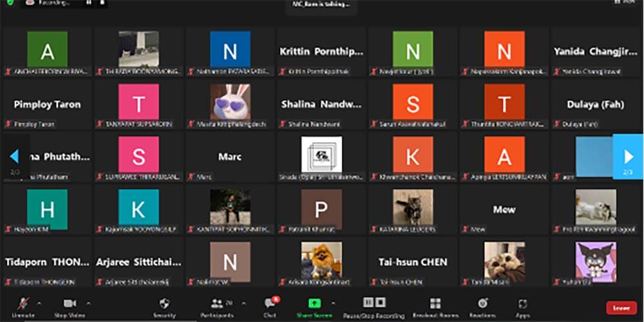Open the View menu at top right
The width and height of the screenshot is (644, 322).
tap(628, 3)
